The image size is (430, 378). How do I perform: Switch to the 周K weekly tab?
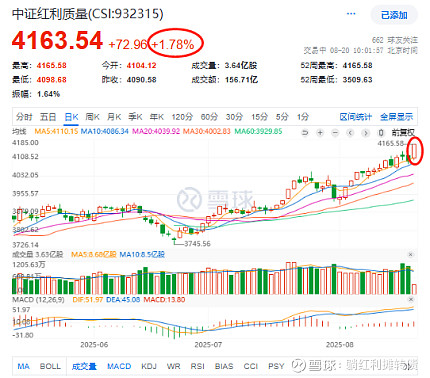(92, 117)
